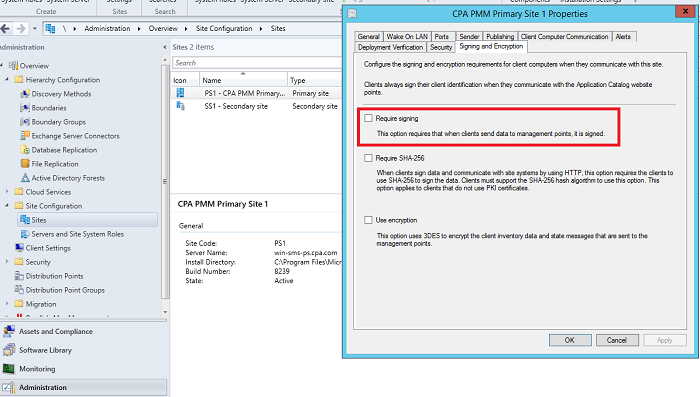This screenshot has height=397, width=700.
Task: Select the PS1 - CPA PMM Primary row
Action: pos(257,93)
